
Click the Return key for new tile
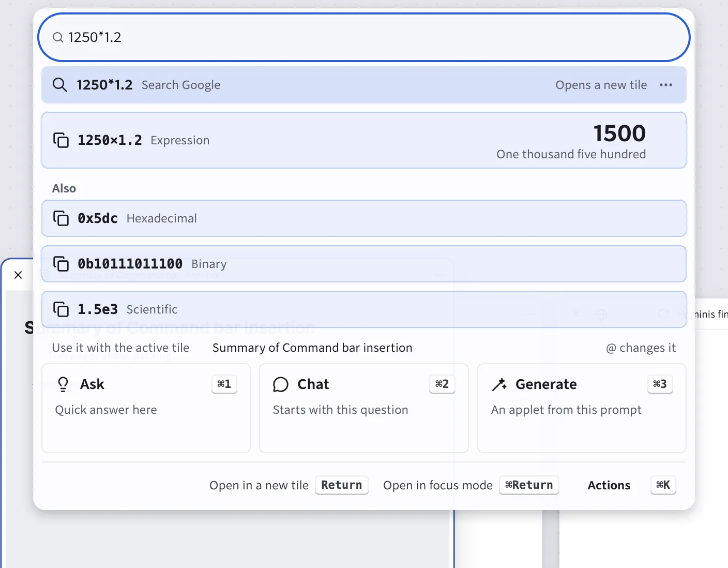point(342,485)
